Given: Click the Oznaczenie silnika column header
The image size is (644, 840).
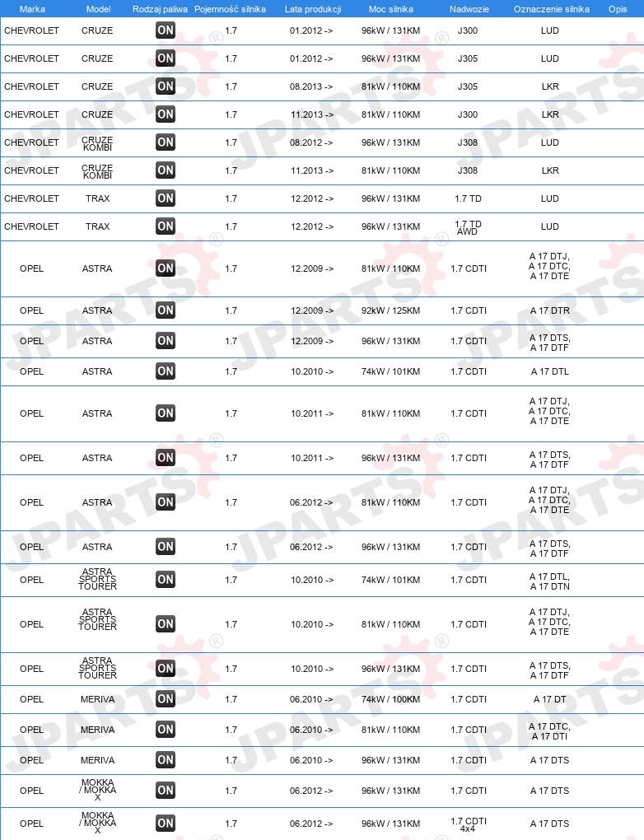Looking at the screenshot, I should [552, 9].
